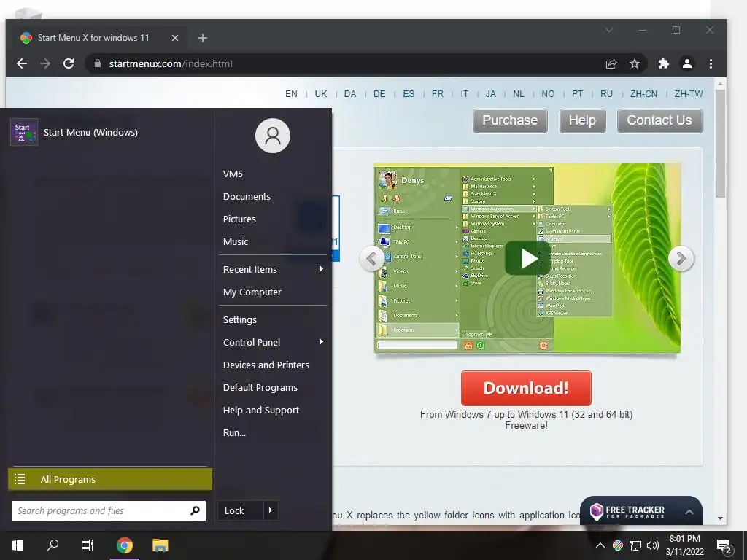The width and height of the screenshot is (747, 560).
Task: Switch site language to ZH-TW
Action: [689, 94]
